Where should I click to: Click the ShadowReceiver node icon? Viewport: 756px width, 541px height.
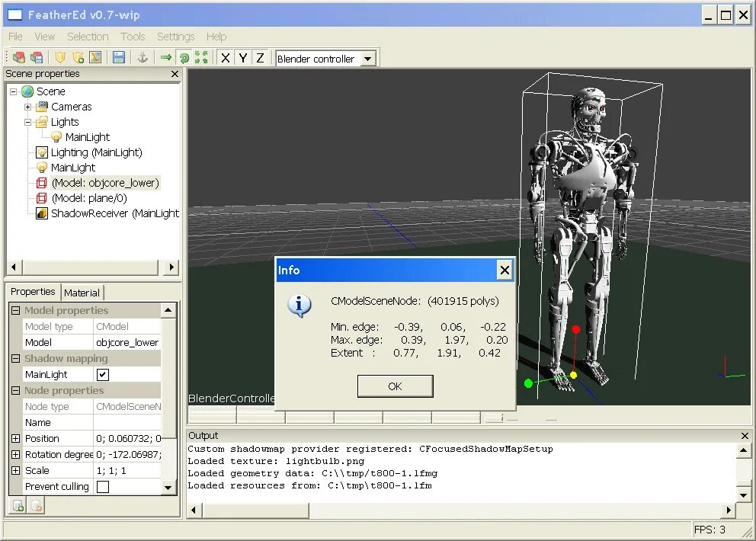tap(42, 213)
